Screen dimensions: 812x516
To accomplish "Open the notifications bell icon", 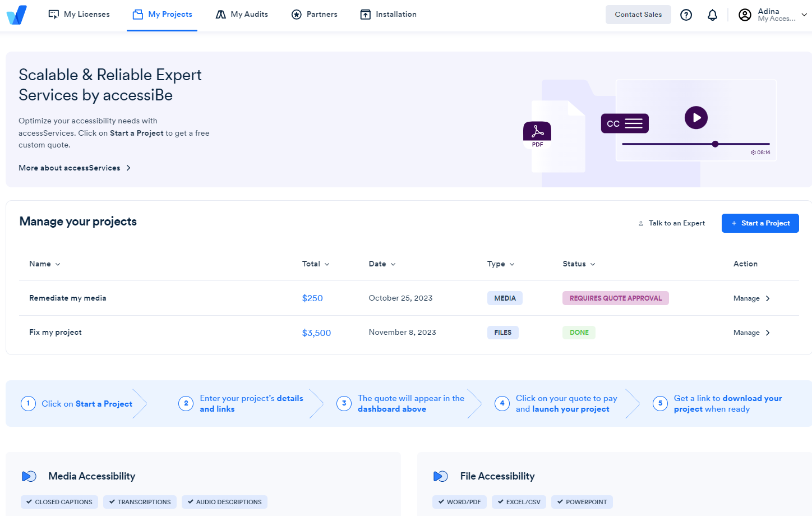I will click(712, 15).
